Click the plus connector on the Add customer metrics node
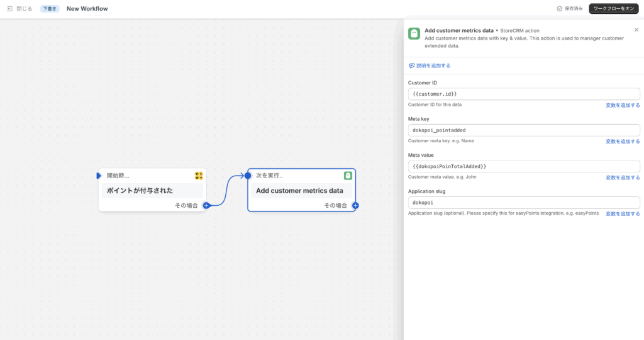 click(x=356, y=205)
